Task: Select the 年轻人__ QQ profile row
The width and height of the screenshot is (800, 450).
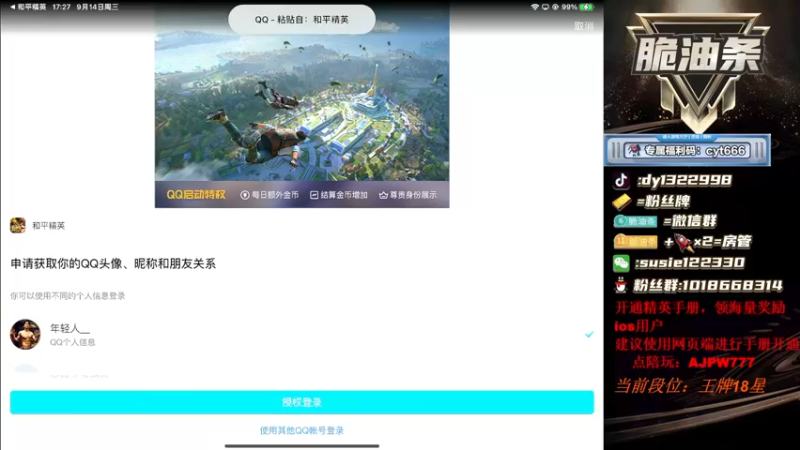Action: pos(302,334)
